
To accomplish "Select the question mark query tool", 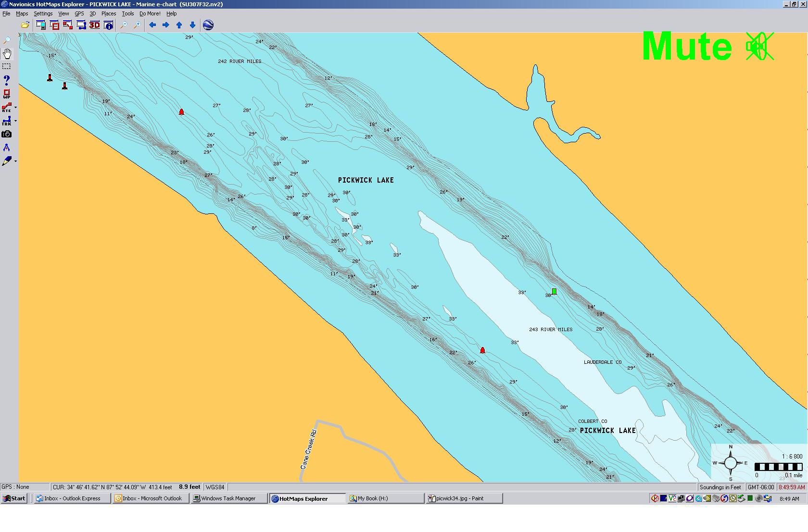I will pyautogui.click(x=7, y=80).
